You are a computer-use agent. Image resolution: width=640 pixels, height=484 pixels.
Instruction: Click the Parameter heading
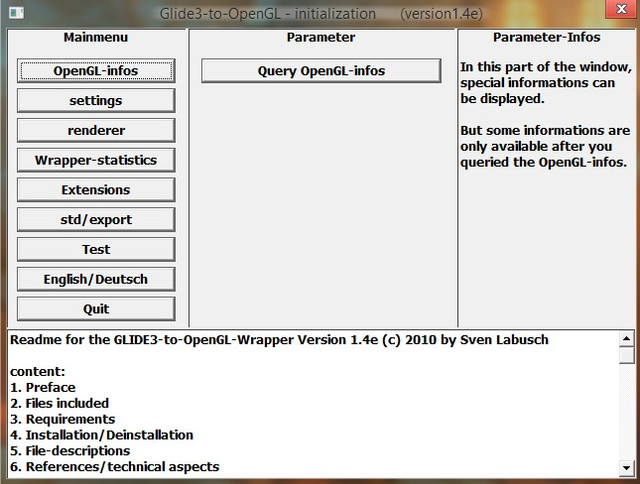pyautogui.click(x=321, y=37)
